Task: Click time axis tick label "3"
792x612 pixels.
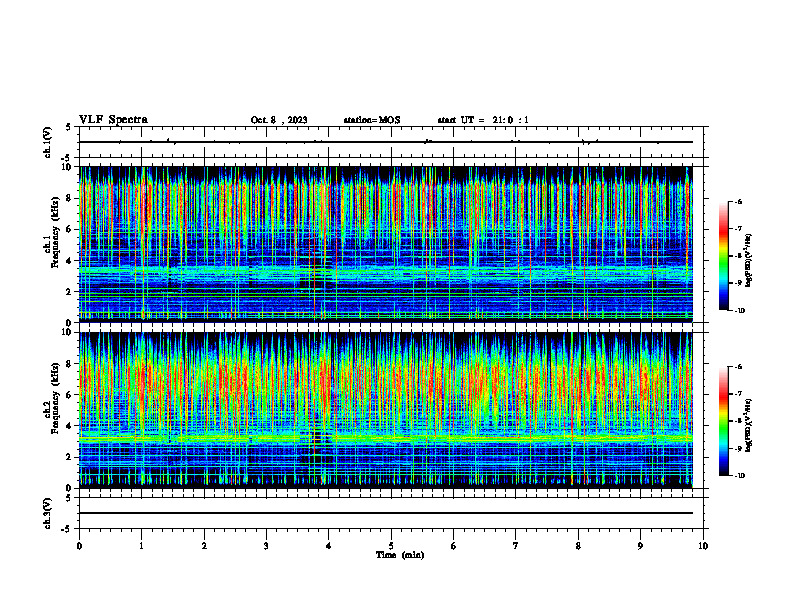Action: pyautogui.click(x=266, y=546)
